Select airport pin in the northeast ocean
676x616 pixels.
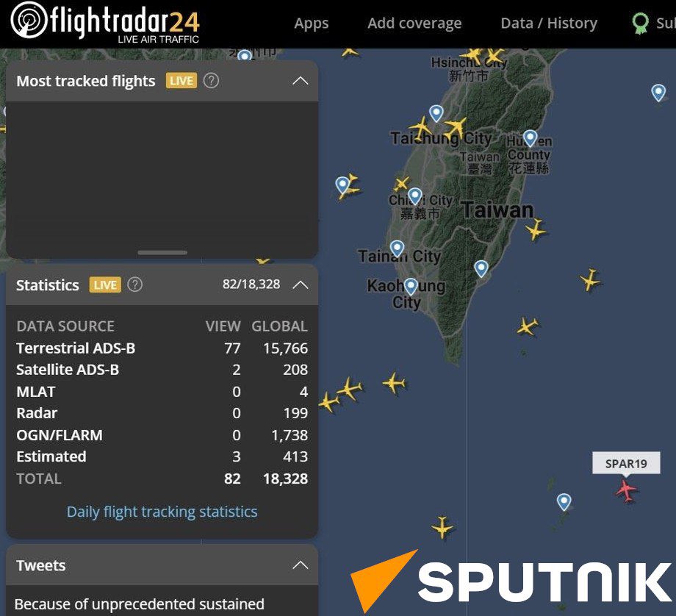(x=658, y=93)
